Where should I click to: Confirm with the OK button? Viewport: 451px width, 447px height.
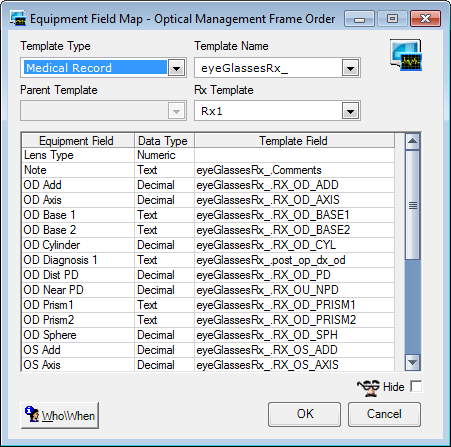coord(304,414)
